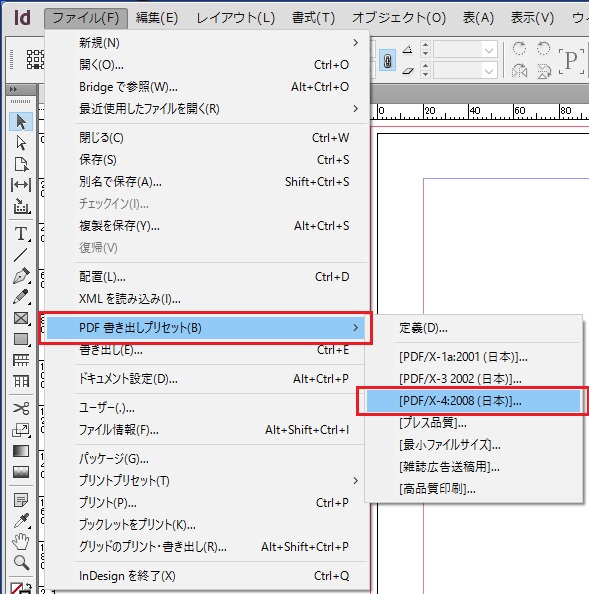Screen dimensions: 589x594
Task: Select the Note tool
Action: (21, 500)
